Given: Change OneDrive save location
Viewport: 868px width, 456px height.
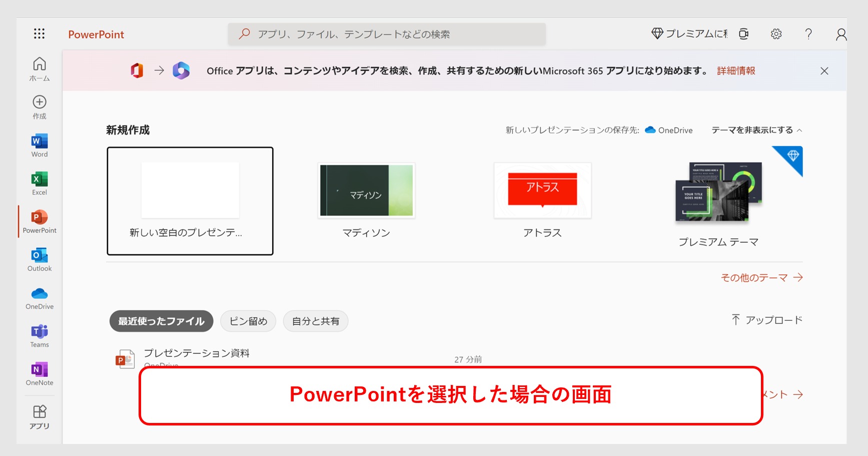Looking at the screenshot, I should pyautogui.click(x=668, y=130).
